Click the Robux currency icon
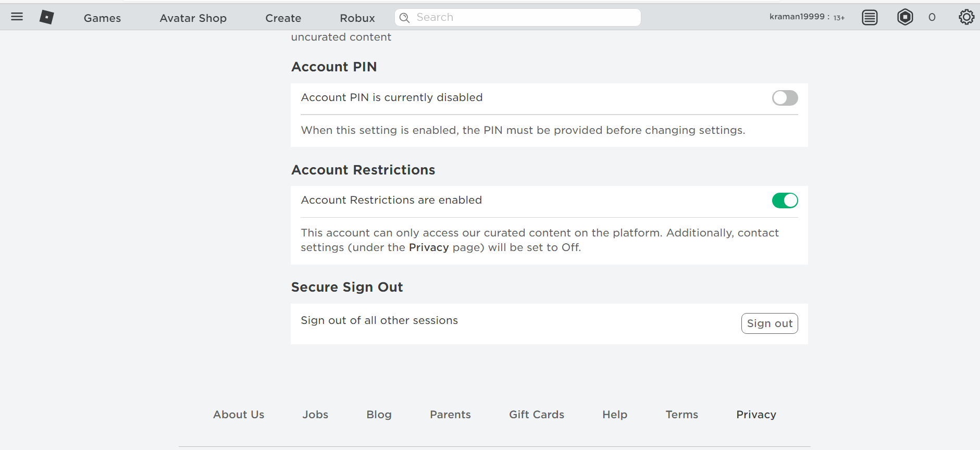The height and width of the screenshot is (450, 980). 905,17
